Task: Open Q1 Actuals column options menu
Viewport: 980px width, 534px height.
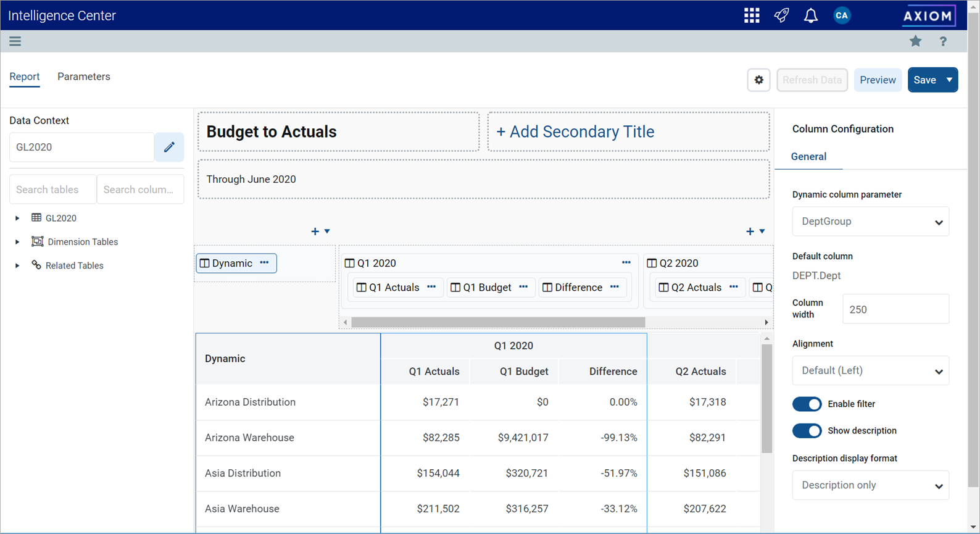Action: pyautogui.click(x=431, y=287)
